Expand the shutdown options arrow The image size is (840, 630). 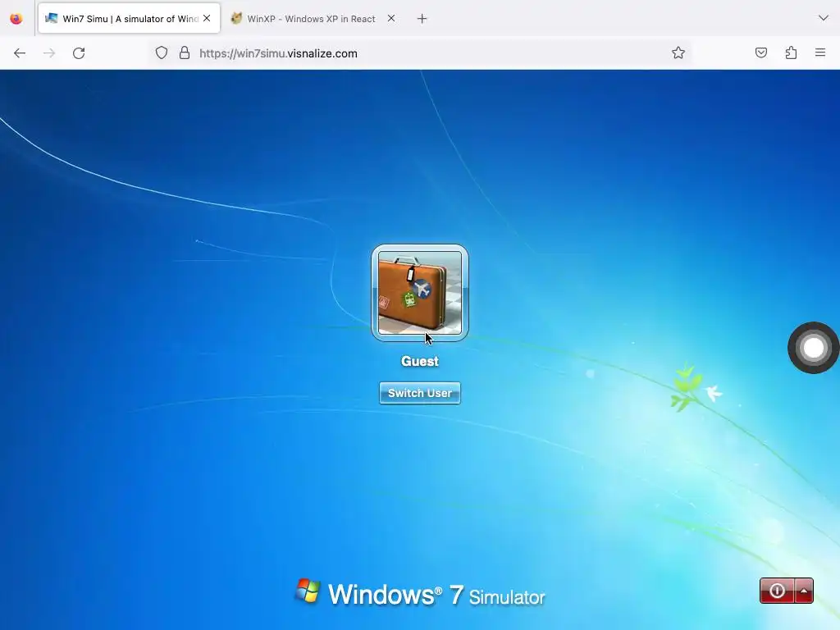click(804, 591)
